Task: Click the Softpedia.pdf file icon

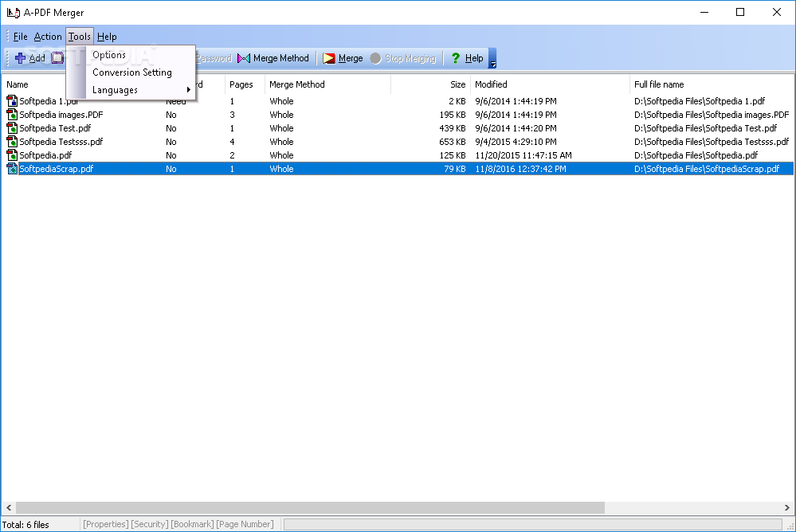Action: tap(12, 155)
